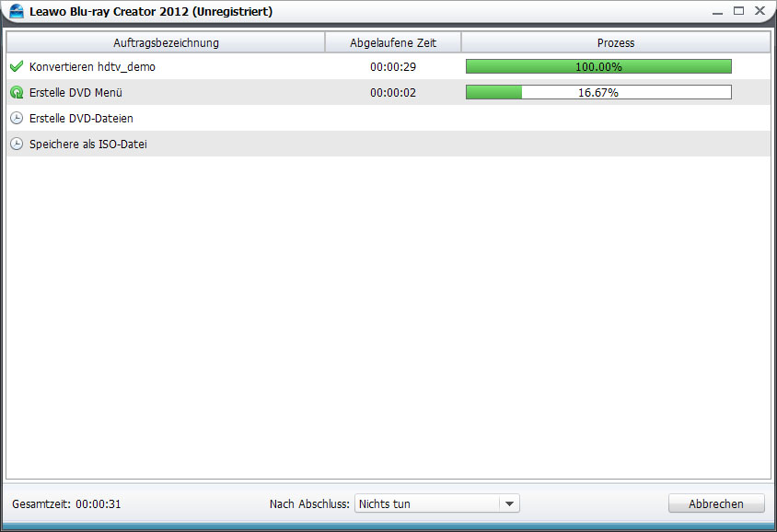Click the green checkmark beside Konvertieren hdtv_demo
This screenshot has height=532, width=777.
(17, 66)
